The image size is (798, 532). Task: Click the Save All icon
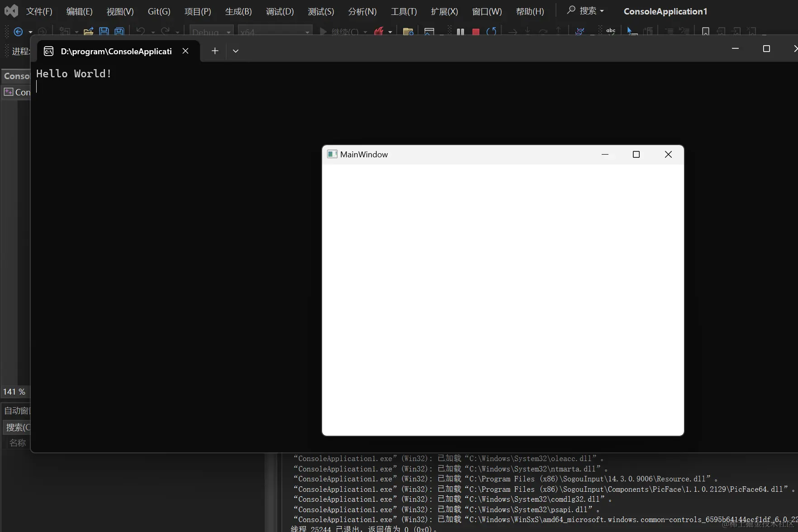[119, 32]
